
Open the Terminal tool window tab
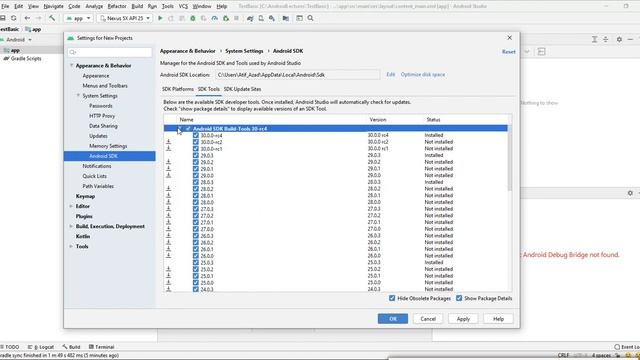click(x=102, y=347)
